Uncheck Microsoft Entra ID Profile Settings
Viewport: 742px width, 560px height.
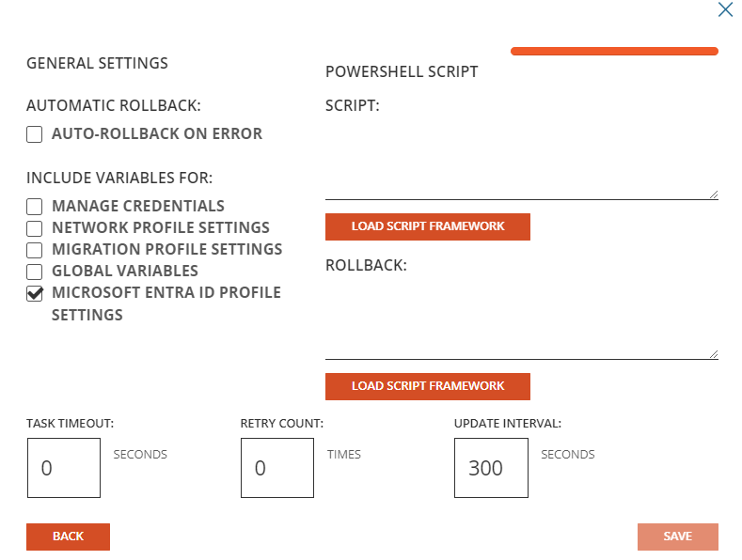pyautogui.click(x=34, y=294)
